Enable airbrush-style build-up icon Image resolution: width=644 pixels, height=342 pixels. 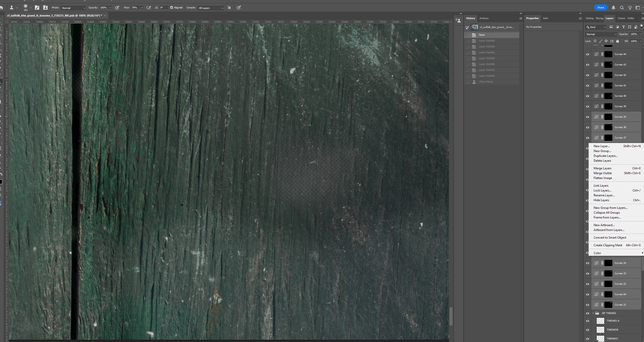point(149,8)
